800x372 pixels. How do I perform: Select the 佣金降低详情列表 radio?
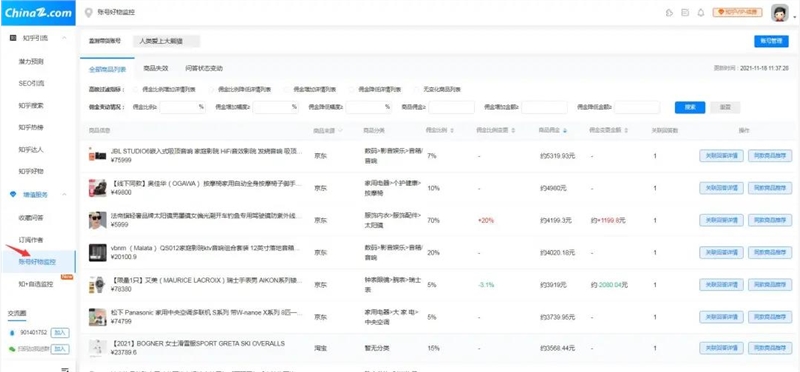point(352,89)
